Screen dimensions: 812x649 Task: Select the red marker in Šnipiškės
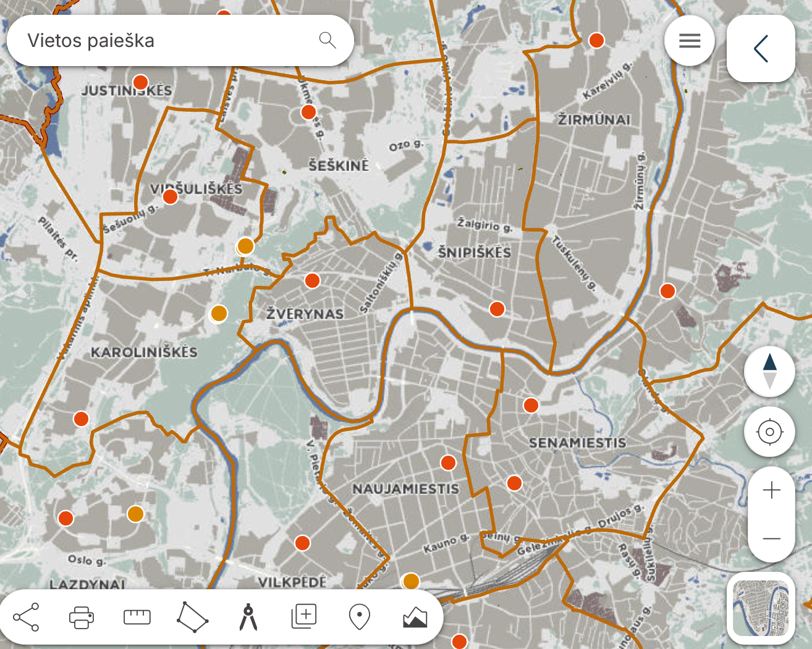coord(497,309)
